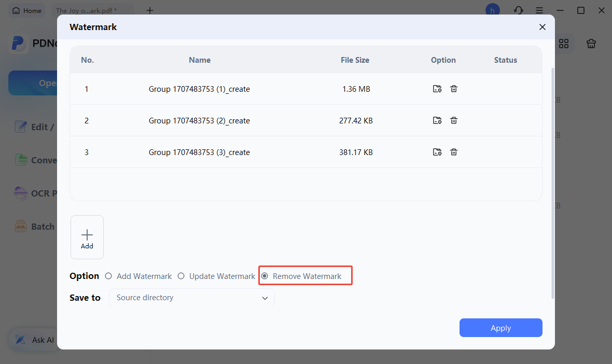Image resolution: width=612 pixels, height=364 pixels.
Task: Click the Apply button
Action: coord(500,328)
